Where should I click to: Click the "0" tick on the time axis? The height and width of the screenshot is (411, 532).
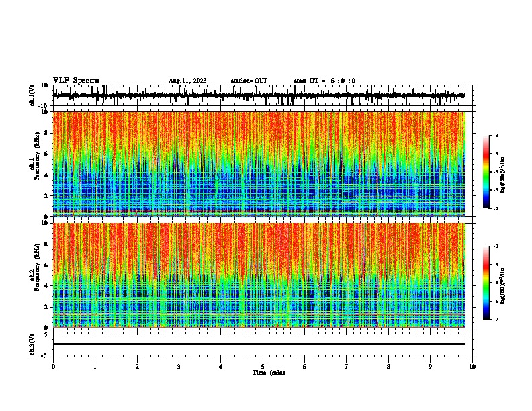[x=53, y=367]
